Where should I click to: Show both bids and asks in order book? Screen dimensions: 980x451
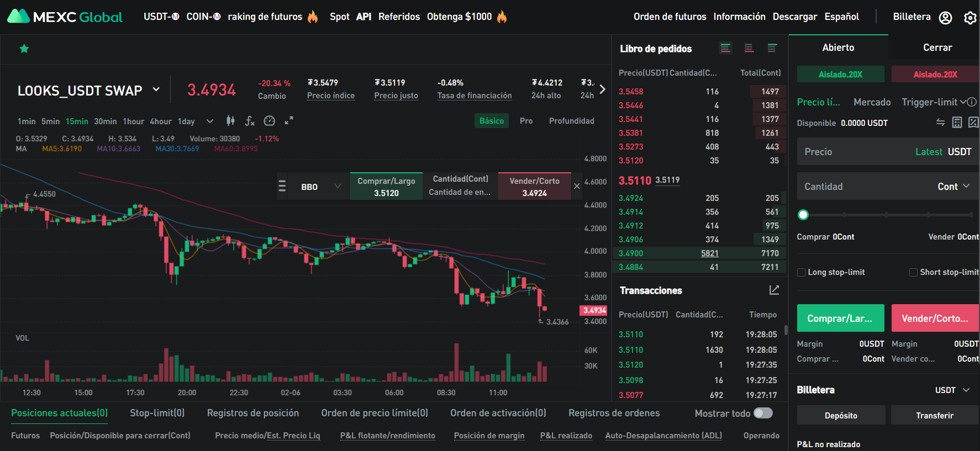725,49
